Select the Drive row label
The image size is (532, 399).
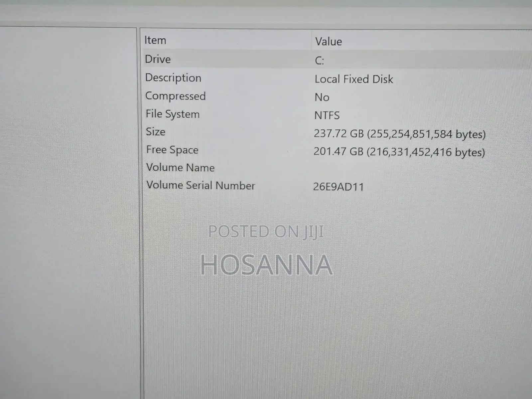[x=158, y=59]
